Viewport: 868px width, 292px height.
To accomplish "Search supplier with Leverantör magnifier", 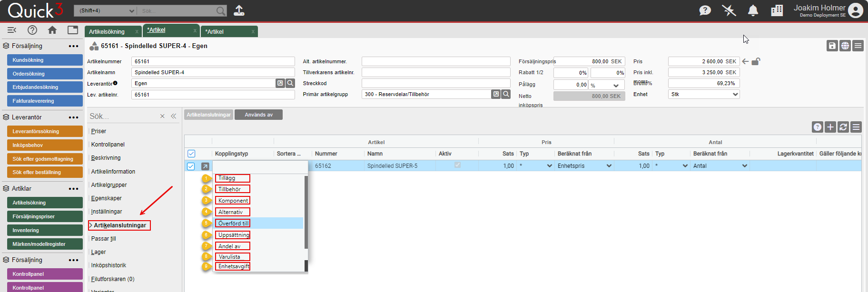I will pyautogui.click(x=290, y=83).
